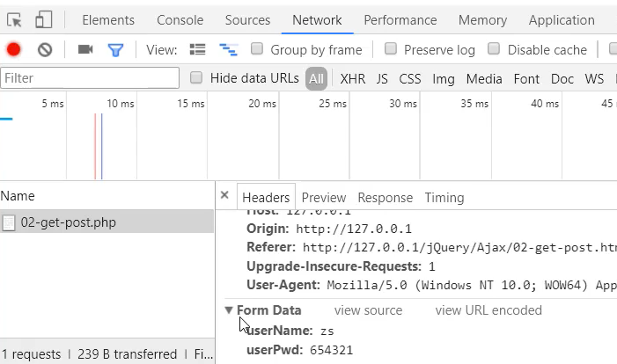Toggle the device toolbar icon
This screenshot has width=617, height=364.
[44, 19]
